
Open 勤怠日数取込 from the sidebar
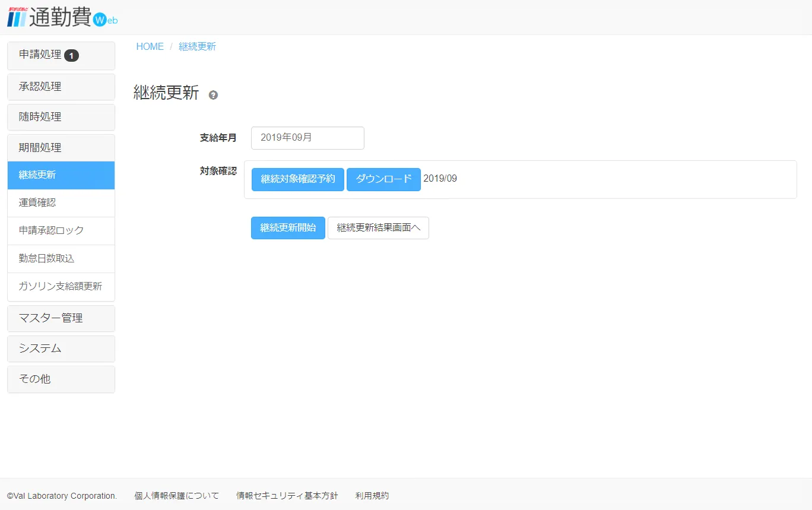47,258
